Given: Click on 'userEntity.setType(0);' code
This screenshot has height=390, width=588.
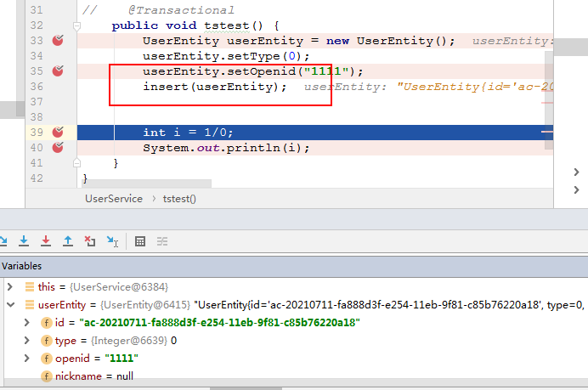Looking at the screenshot, I should pos(226,56).
